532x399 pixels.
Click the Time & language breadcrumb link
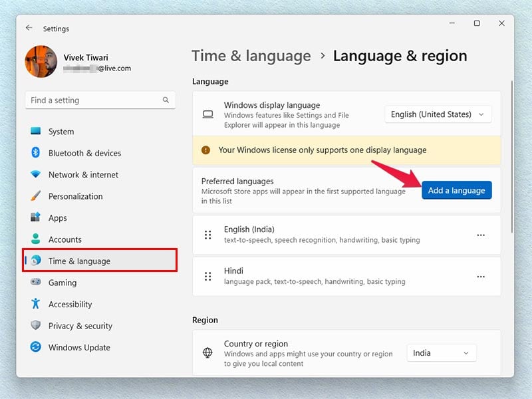(251, 56)
